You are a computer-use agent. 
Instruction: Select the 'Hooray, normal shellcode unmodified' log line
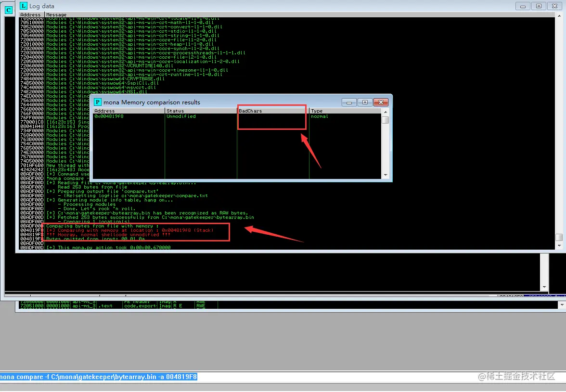coord(108,234)
